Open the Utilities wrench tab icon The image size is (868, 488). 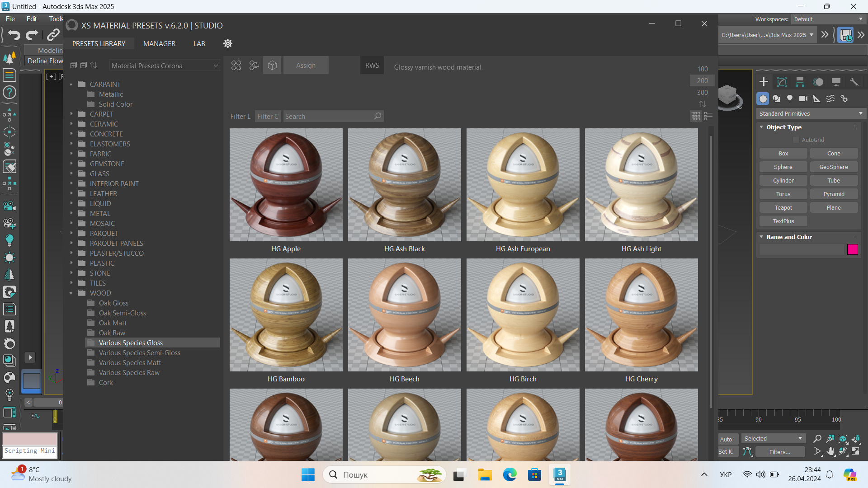854,82
